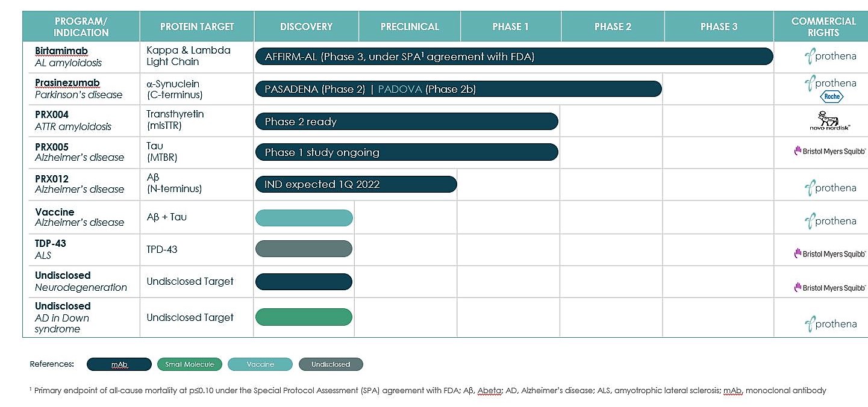Click the Bristol Myers Squibb logo for PRX005

829,151
